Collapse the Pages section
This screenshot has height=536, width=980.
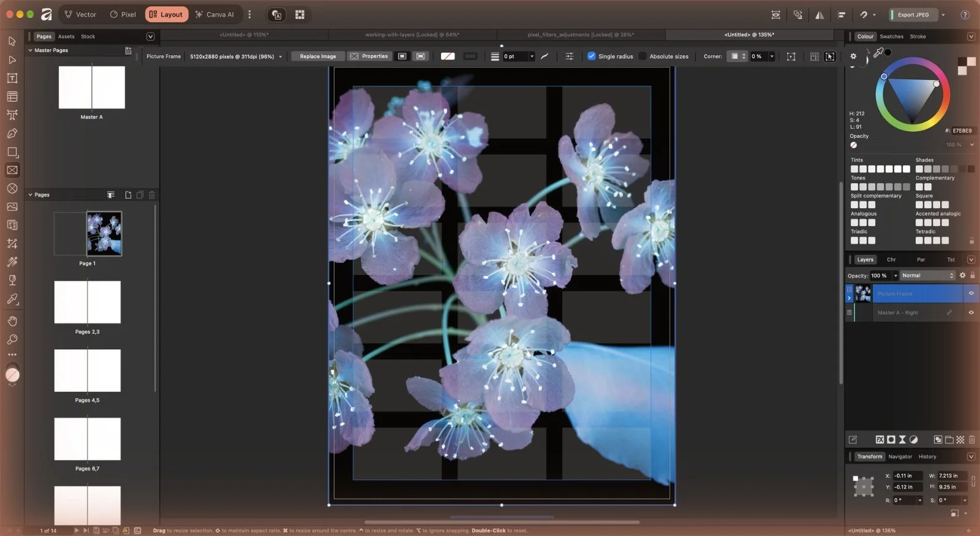[31, 195]
